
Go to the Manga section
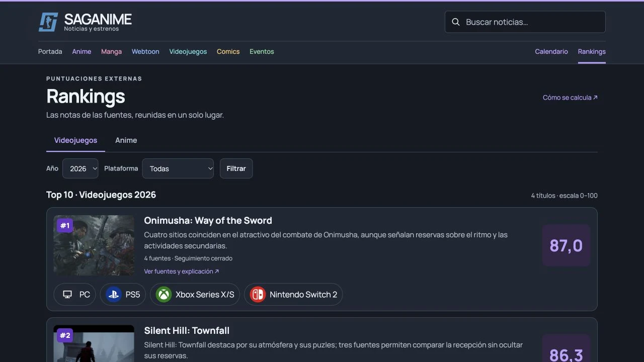coord(111,52)
